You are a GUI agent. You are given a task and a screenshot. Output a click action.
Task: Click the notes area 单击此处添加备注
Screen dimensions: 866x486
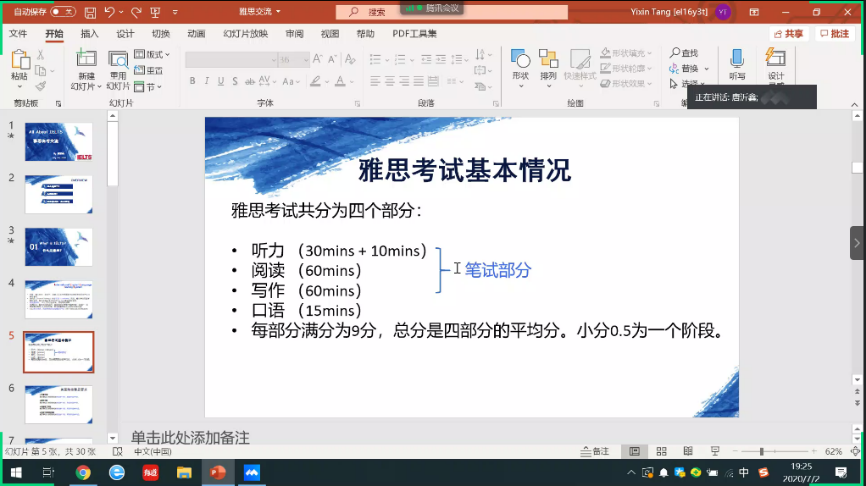click(x=190, y=438)
